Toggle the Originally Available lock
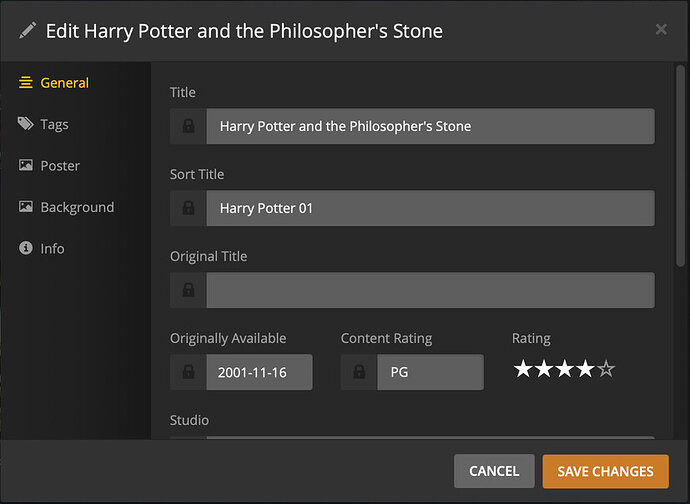 [x=188, y=373]
